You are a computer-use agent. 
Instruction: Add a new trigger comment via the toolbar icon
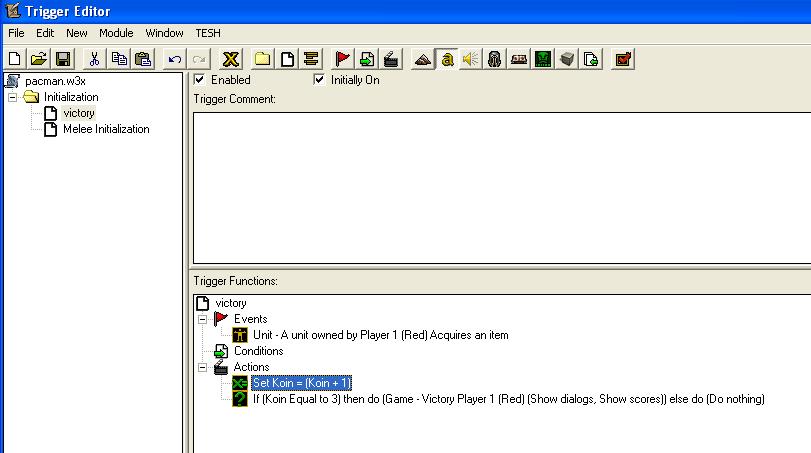click(311, 59)
